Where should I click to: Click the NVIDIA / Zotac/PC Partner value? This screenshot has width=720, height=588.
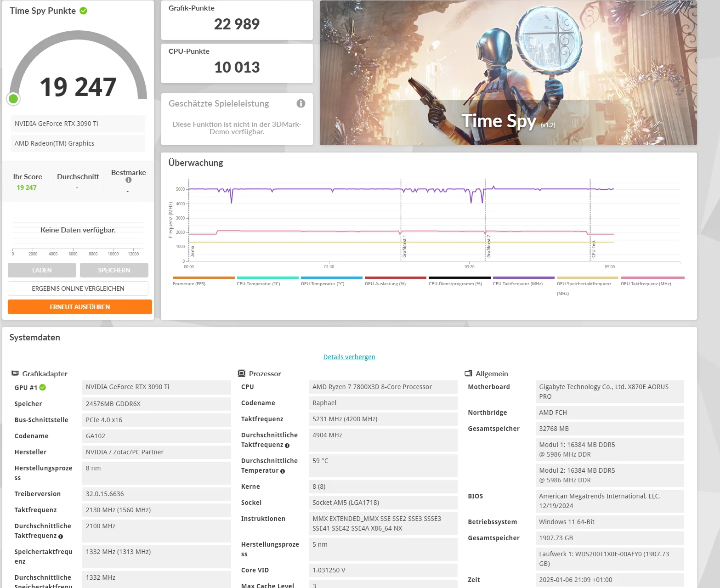click(156, 452)
